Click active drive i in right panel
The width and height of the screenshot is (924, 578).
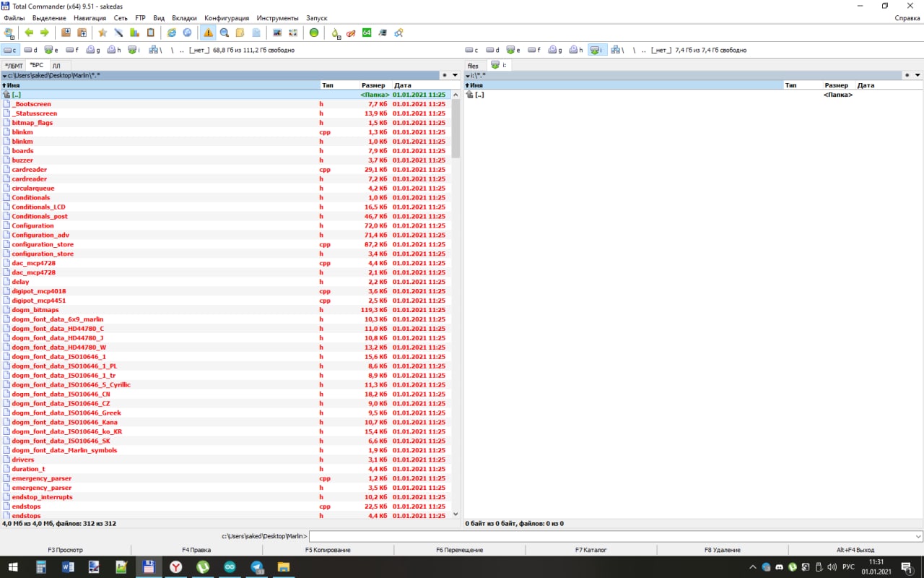click(596, 50)
